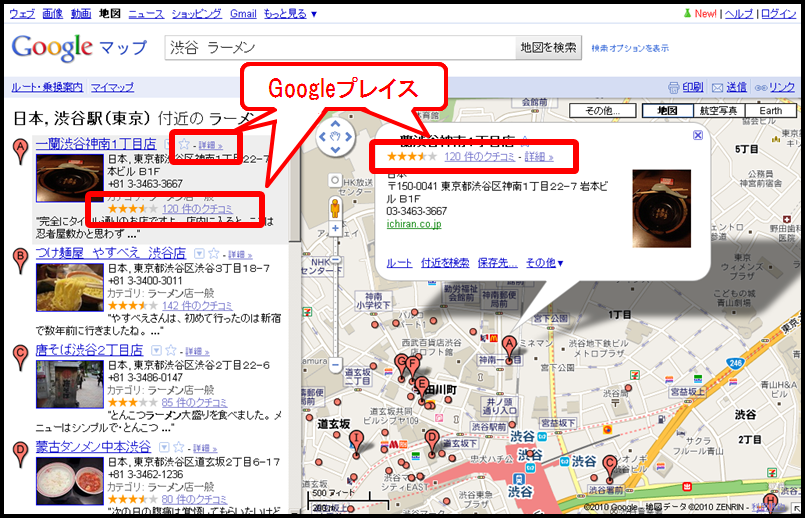The height and width of the screenshot is (518, 805).
Task: Open 蒙古タンメン中本渋谷 result title
Action: [x=93, y=447]
